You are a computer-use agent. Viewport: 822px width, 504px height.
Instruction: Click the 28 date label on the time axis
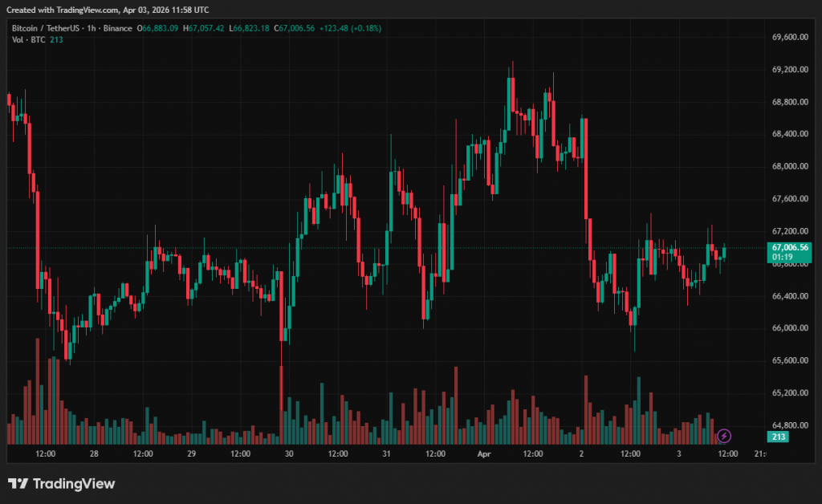(x=94, y=453)
